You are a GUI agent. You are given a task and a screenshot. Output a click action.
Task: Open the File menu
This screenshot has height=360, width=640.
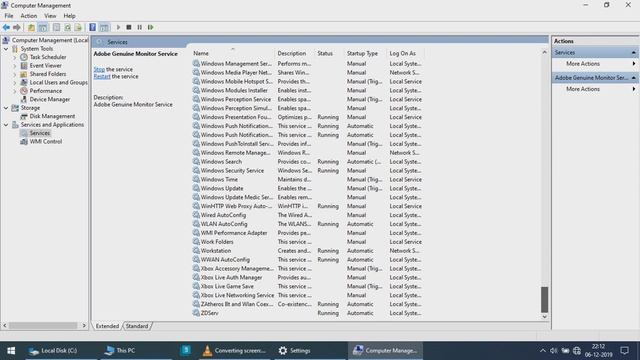click(x=9, y=16)
